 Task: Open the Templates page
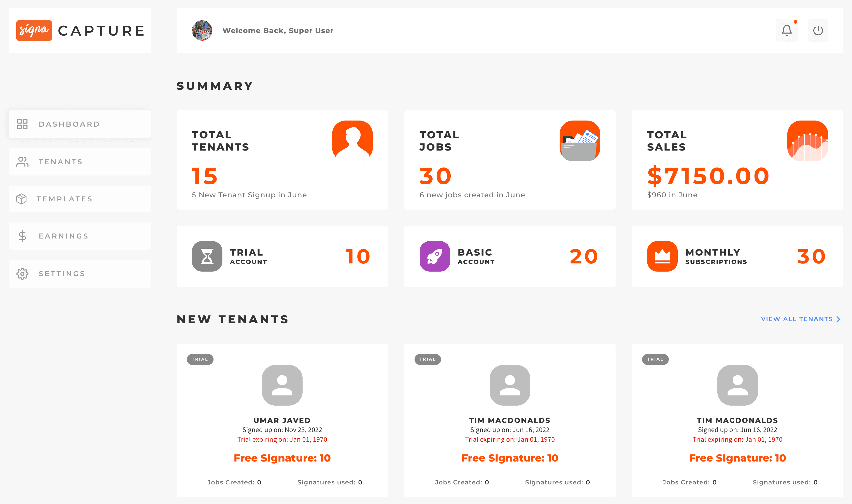pos(80,199)
